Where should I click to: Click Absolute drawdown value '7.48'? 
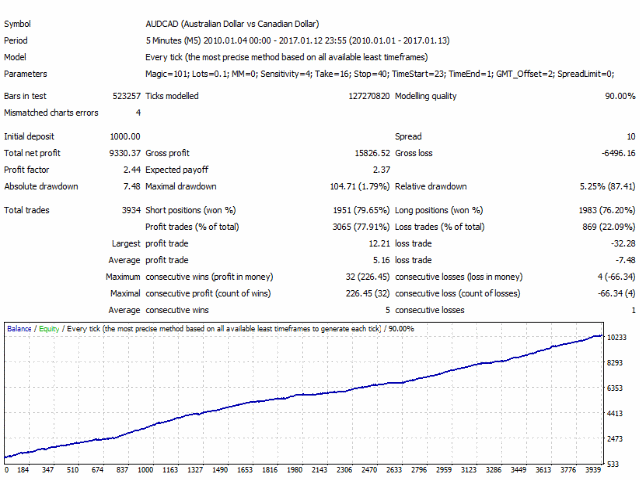pyautogui.click(x=132, y=187)
